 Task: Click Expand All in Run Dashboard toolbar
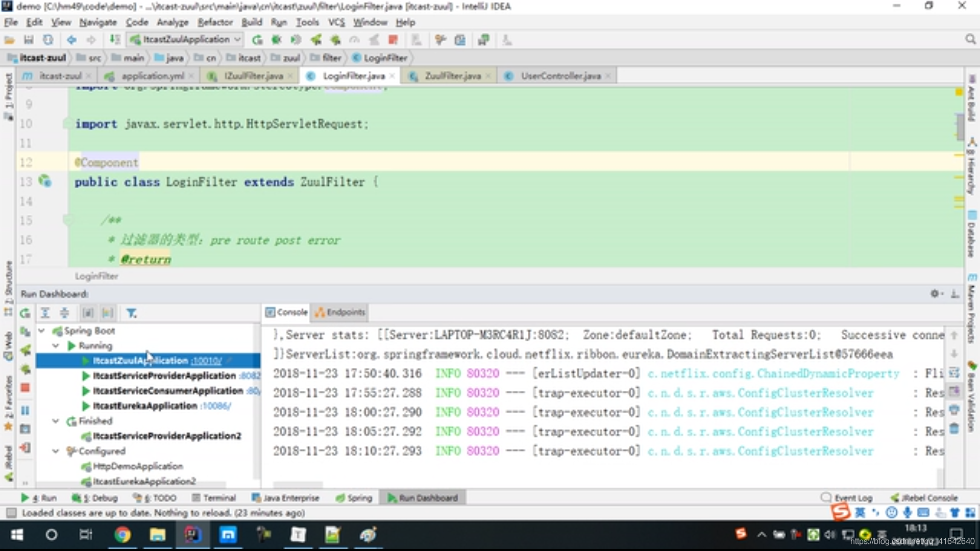45,313
